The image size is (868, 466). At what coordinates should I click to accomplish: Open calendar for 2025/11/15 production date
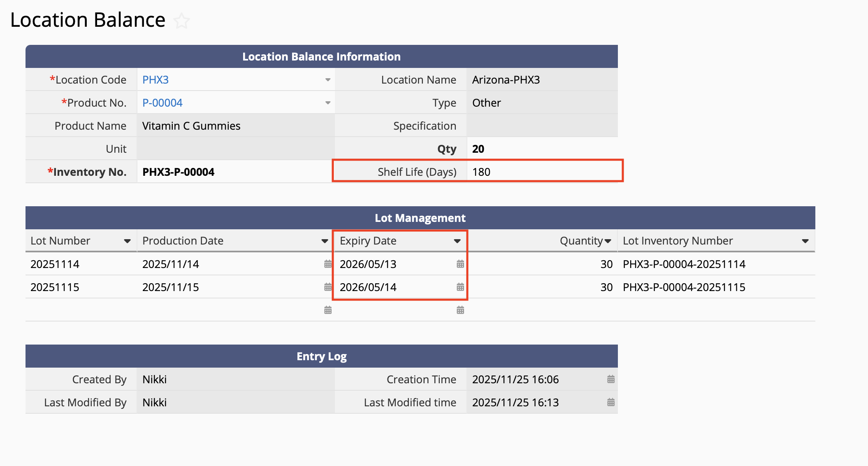327,287
